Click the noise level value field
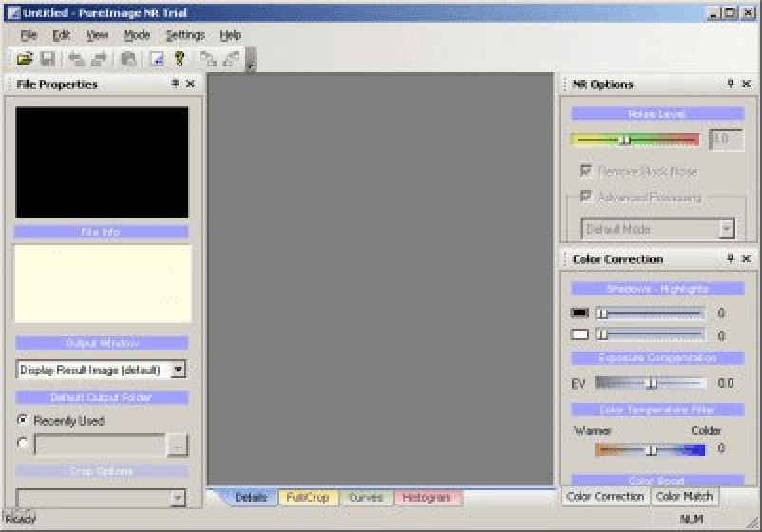Image resolution: width=762 pixels, height=532 pixels. point(726,140)
